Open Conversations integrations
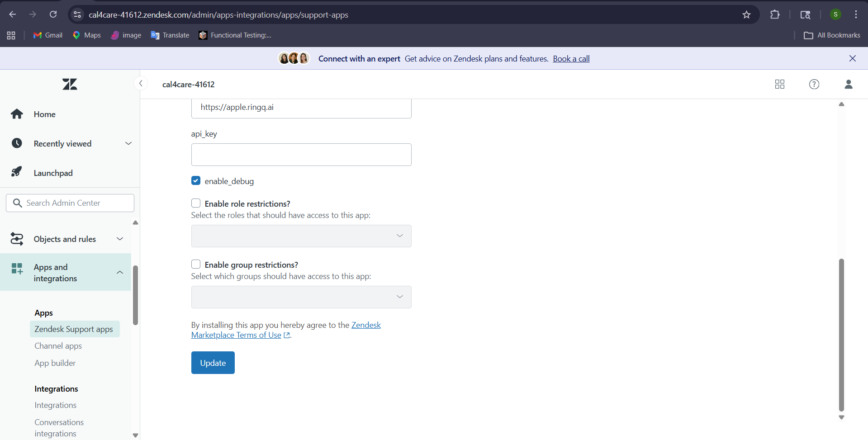868x440 pixels. [59, 428]
